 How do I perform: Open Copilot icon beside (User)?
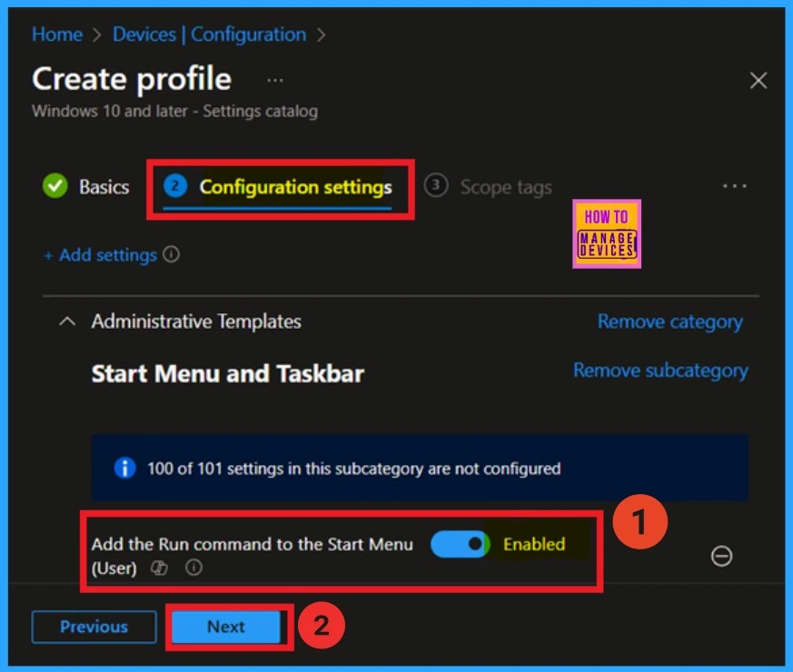[x=159, y=568]
